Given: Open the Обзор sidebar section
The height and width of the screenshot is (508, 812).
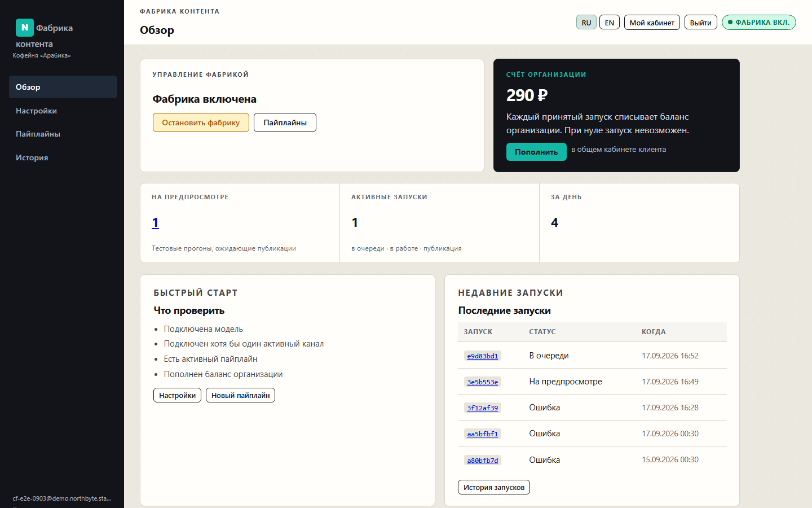Looking at the screenshot, I should coord(63,87).
